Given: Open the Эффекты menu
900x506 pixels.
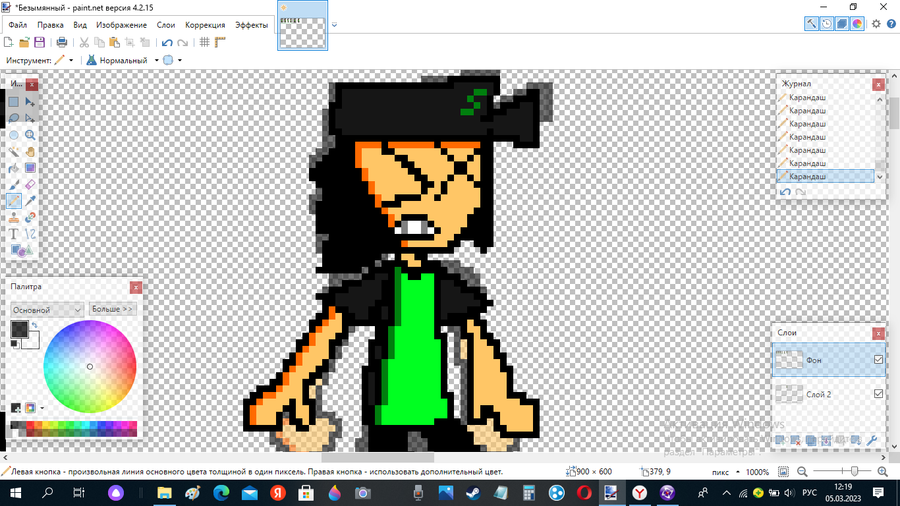Looking at the screenshot, I should pyautogui.click(x=251, y=25).
